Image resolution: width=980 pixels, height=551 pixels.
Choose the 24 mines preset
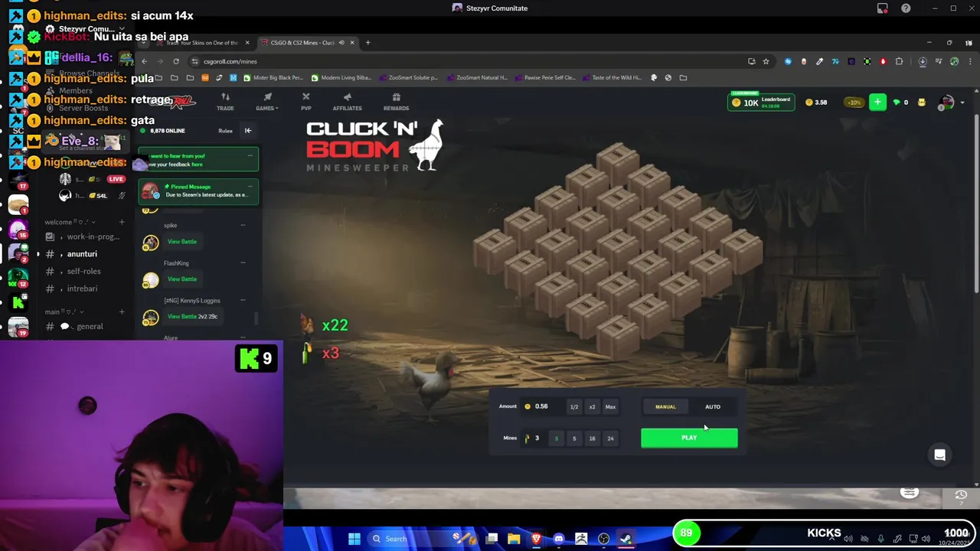pyautogui.click(x=610, y=439)
